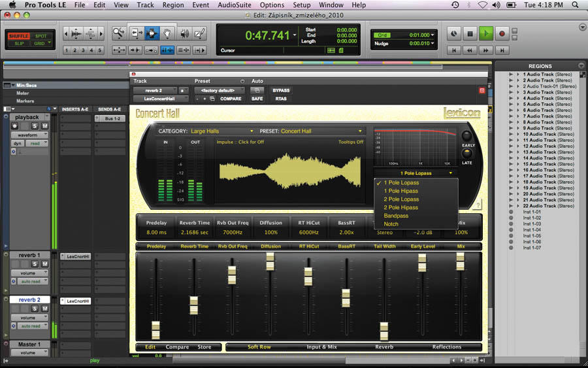Click the Fast Forward button
Viewport: 588px width, 368px height.
click(x=486, y=50)
